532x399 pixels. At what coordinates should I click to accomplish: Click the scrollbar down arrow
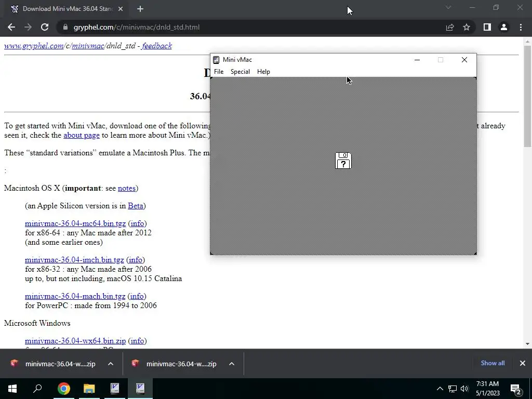click(527, 344)
